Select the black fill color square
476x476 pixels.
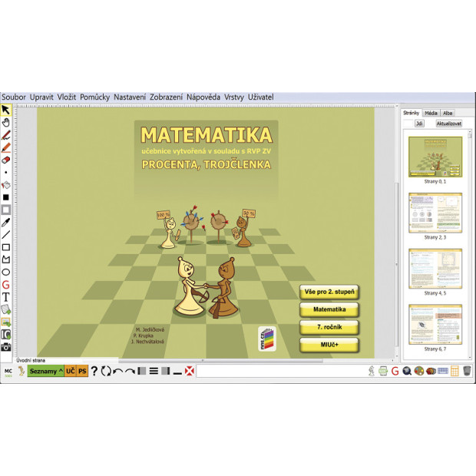tap(6, 197)
